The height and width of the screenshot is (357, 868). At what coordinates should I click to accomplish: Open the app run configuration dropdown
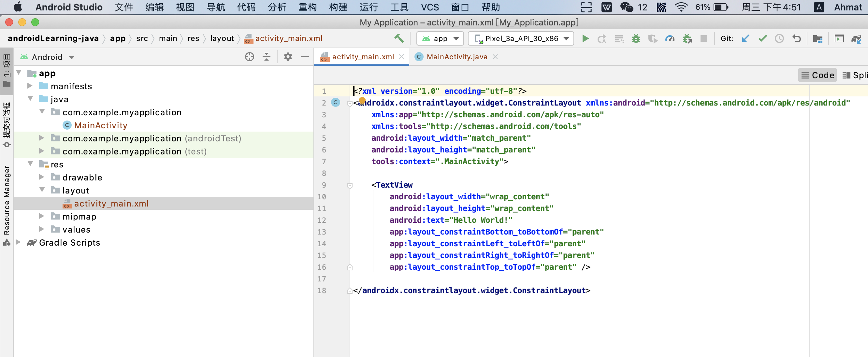(x=440, y=38)
